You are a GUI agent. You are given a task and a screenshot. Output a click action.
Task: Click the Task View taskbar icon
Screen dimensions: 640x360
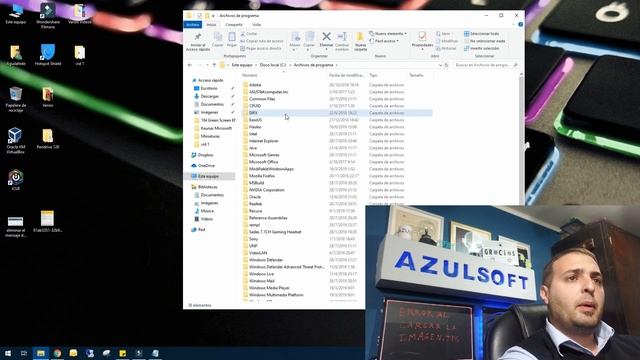pyautogui.click(x=24, y=353)
